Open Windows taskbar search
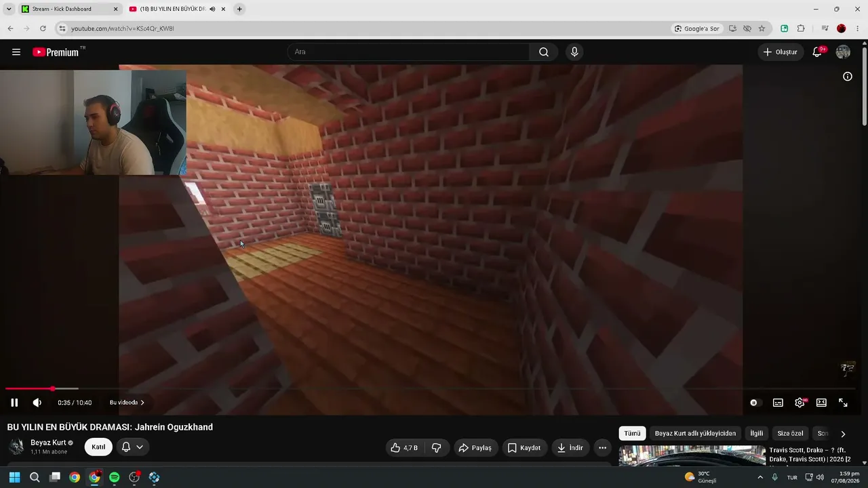Image resolution: width=868 pixels, height=488 pixels. [x=35, y=477]
